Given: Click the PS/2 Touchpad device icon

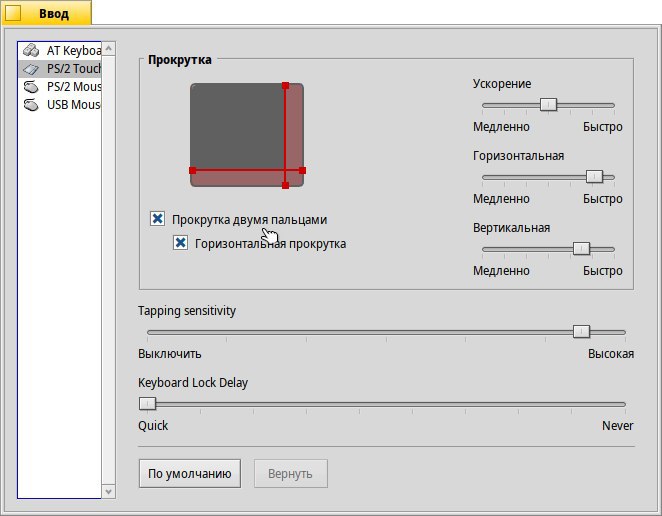Looking at the screenshot, I should [x=31, y=68].
